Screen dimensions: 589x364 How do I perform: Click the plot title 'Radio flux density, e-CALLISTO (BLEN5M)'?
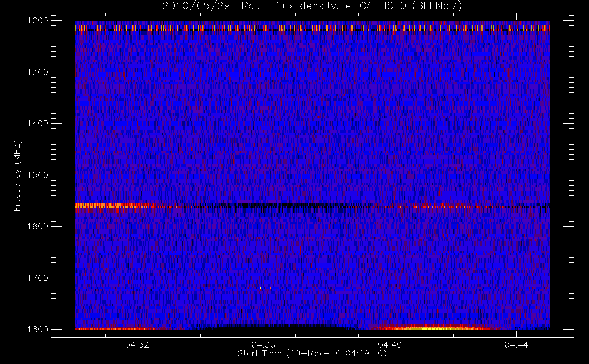pos(352,6)
